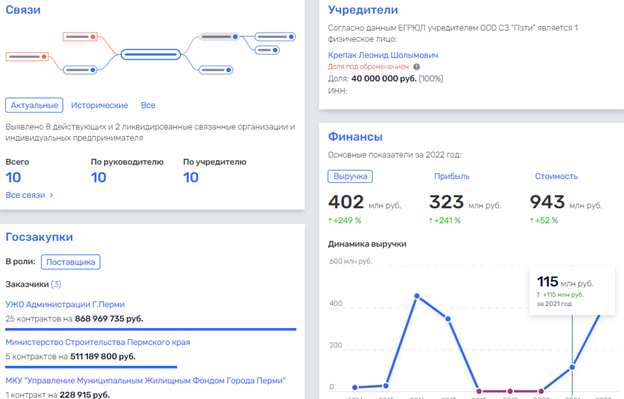The width and height of the screenshot is (624, 399).
Task: Click the 511 189 800 руб. contract amount
Action: [103, 356]
